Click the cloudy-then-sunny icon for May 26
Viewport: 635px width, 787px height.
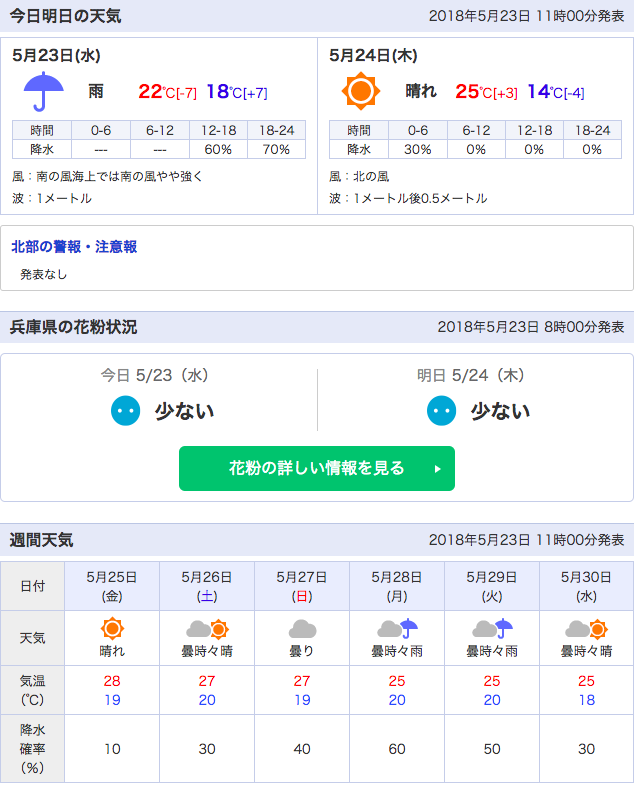coord(207,629)
